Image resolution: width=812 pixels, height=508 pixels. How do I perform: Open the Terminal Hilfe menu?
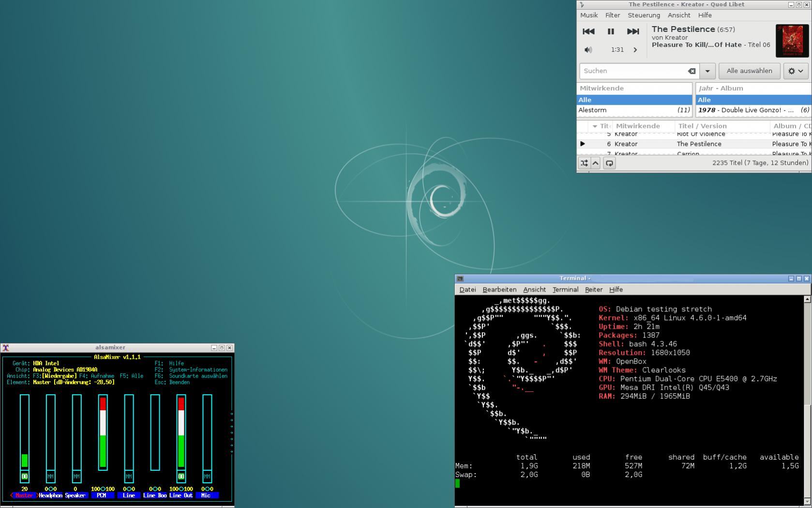point(616,290)
